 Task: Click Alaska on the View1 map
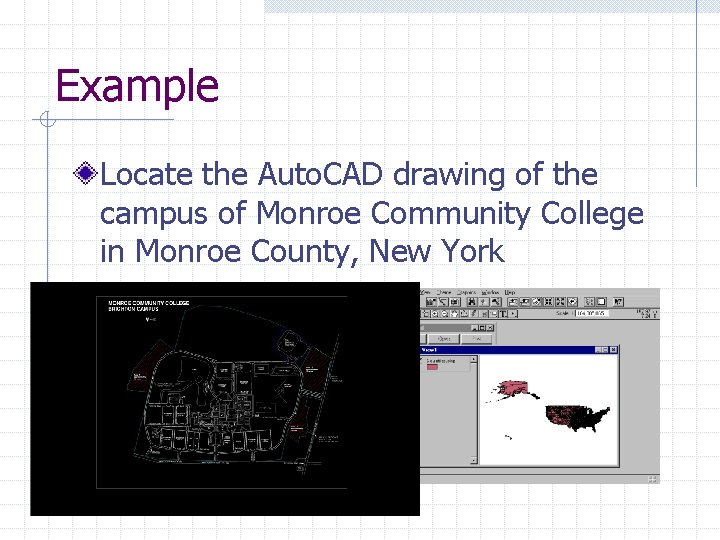513,389
